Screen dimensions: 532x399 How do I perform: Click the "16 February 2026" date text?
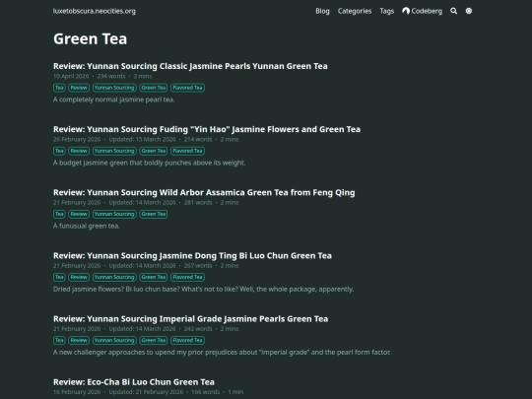point(77,392)
